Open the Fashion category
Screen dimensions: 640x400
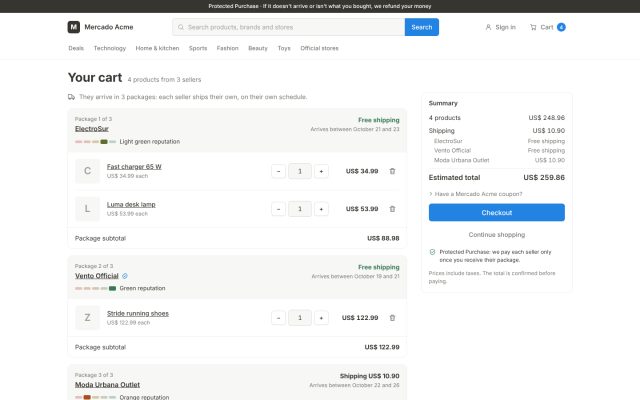click(x=227, y=48)
